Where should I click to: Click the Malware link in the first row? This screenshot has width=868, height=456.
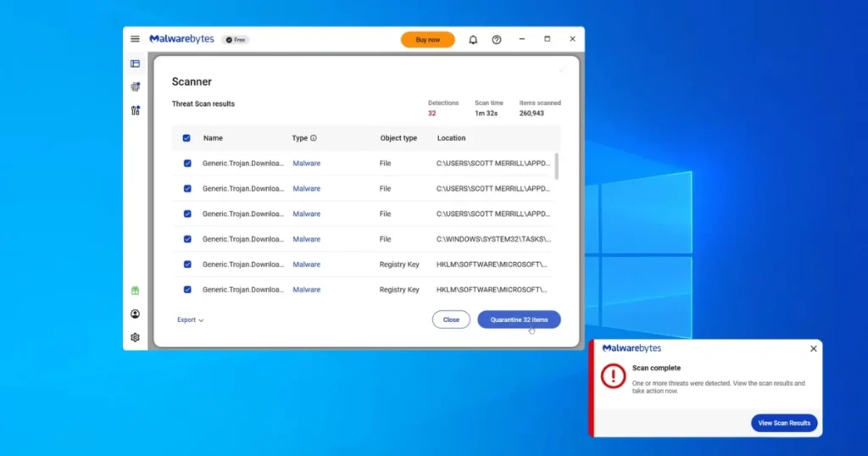tap(307, 164)
